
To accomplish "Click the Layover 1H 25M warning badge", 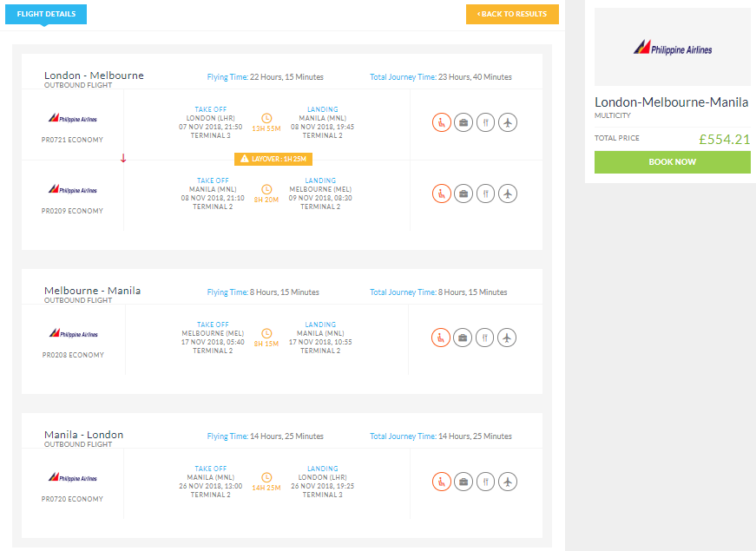I will pos(273,159).
